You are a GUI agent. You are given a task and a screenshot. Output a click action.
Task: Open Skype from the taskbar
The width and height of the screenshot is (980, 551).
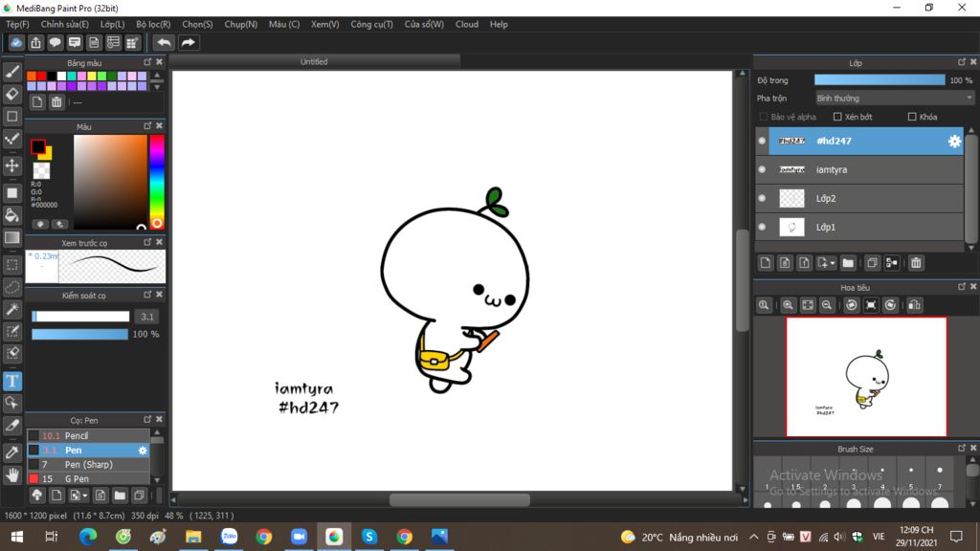pos(368,537)
